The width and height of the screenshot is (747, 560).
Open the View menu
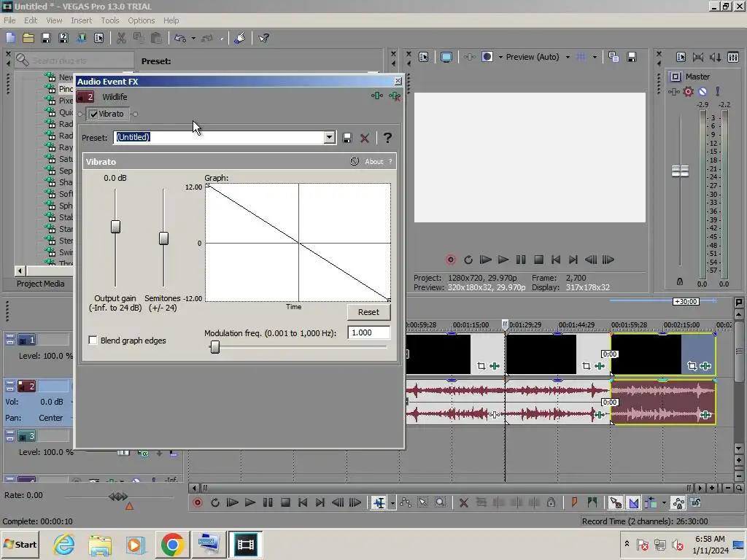pyautogui.click(x=54, y=20)
